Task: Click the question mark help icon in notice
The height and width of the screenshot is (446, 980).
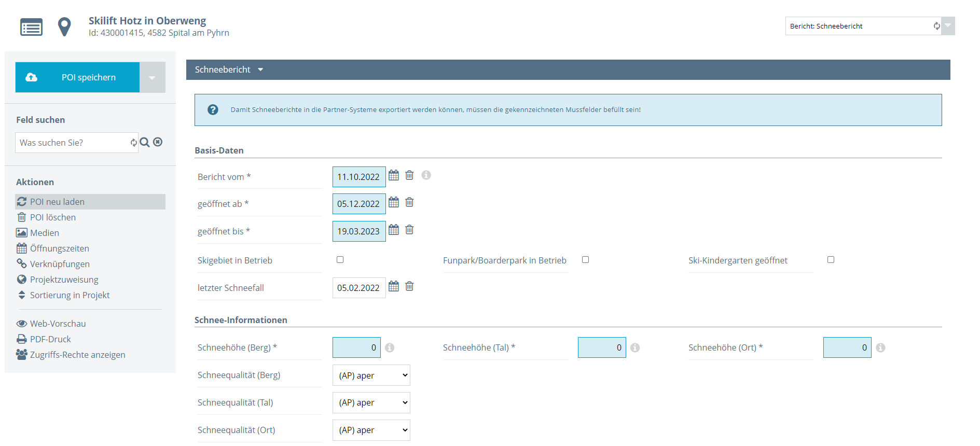Action: (x=213, y=109)
